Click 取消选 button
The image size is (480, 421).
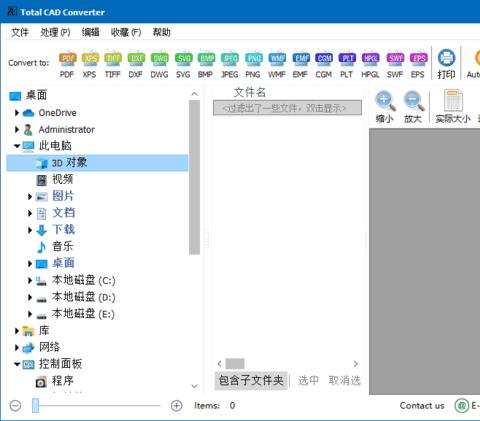345,380
